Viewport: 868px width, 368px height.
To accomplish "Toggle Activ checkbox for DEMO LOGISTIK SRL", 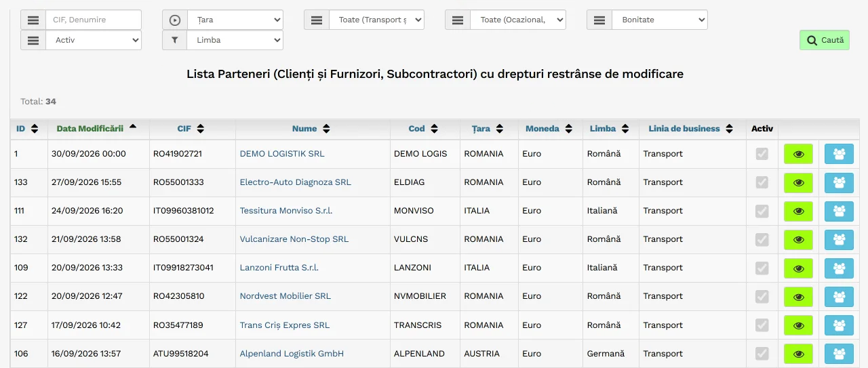I will coord(762,154).
